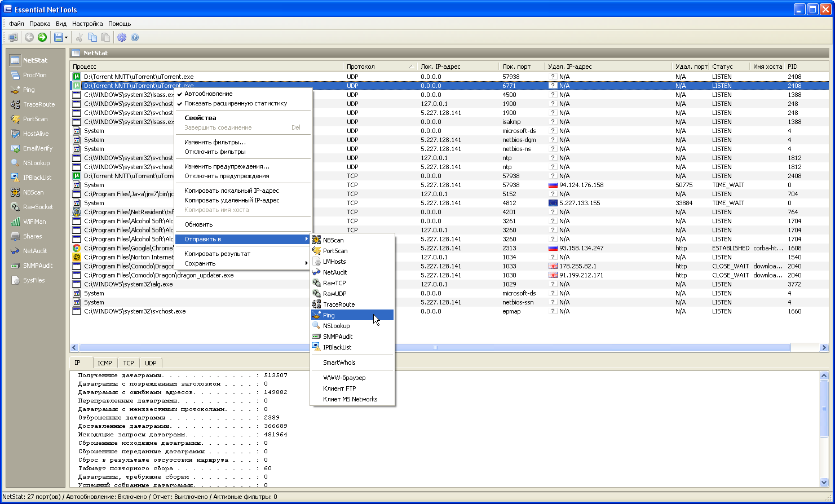The height and width of the screenshot is (504, 835).
Task: Open the save button dropdown arrow
Action: coord(67,37)
